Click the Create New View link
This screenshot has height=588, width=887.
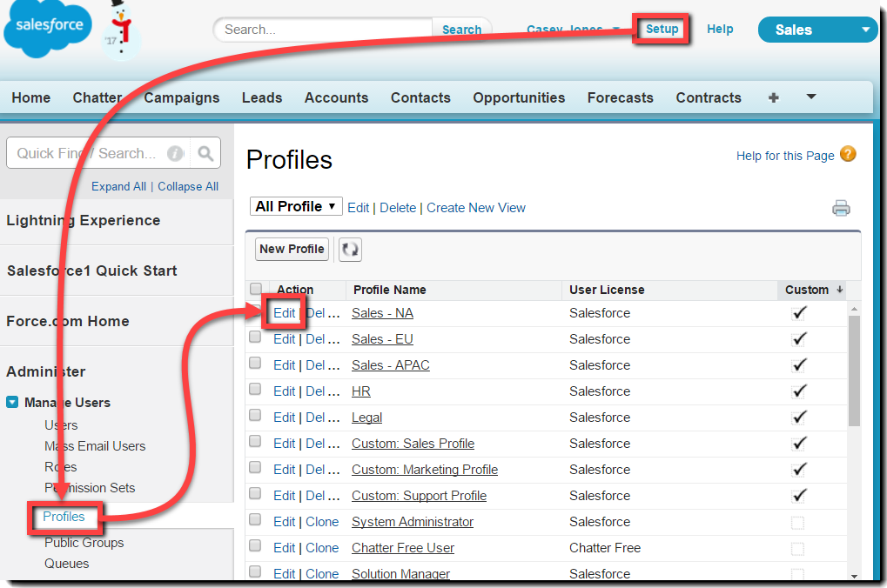coord(475,207)
